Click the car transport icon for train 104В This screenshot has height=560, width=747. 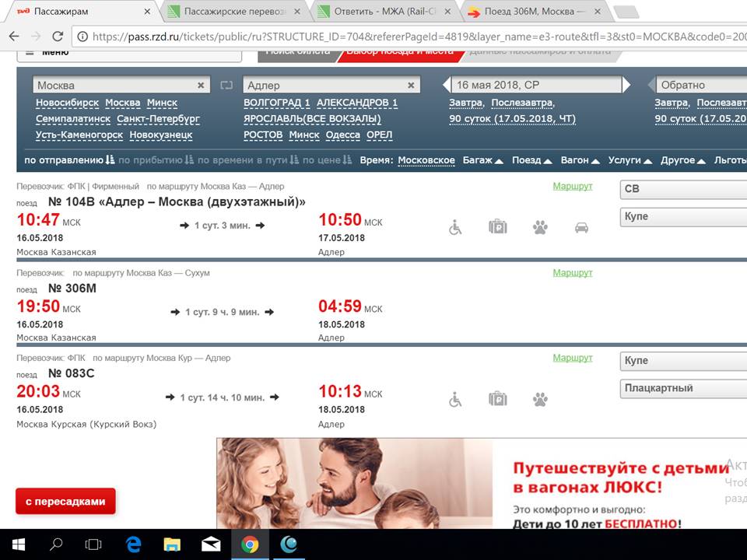(x=581, y=227)
